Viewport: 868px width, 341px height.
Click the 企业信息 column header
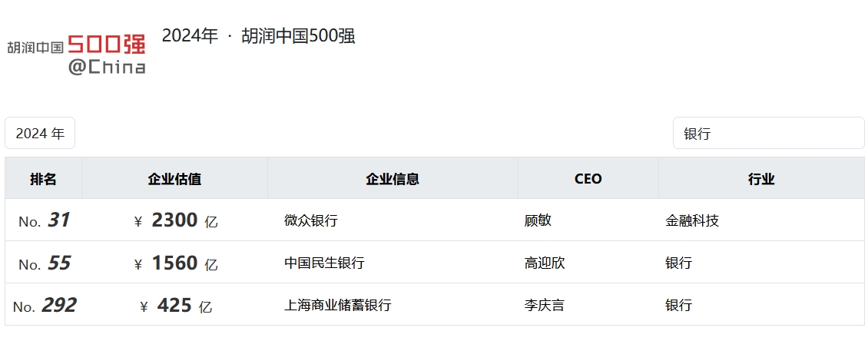(x=393, y=179)
